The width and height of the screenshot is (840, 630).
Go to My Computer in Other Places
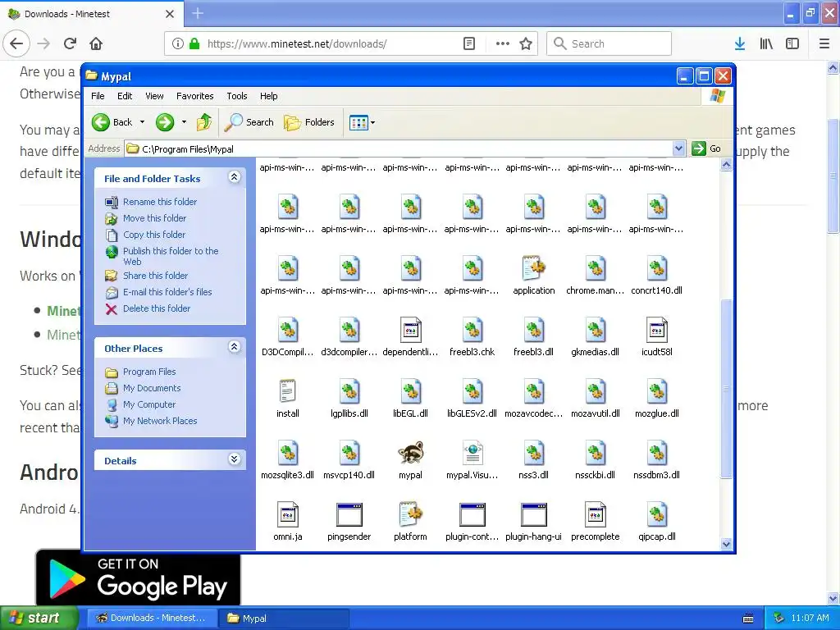149,404
